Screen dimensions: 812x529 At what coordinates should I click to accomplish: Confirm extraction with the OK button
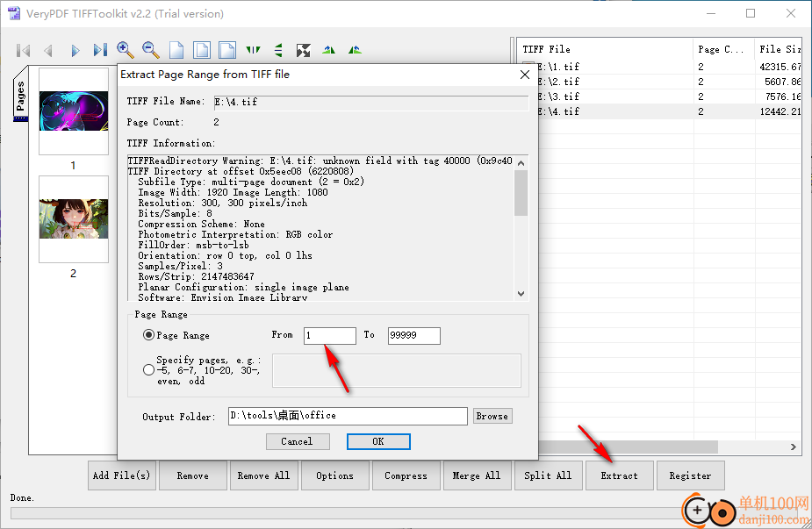[378, 441]
